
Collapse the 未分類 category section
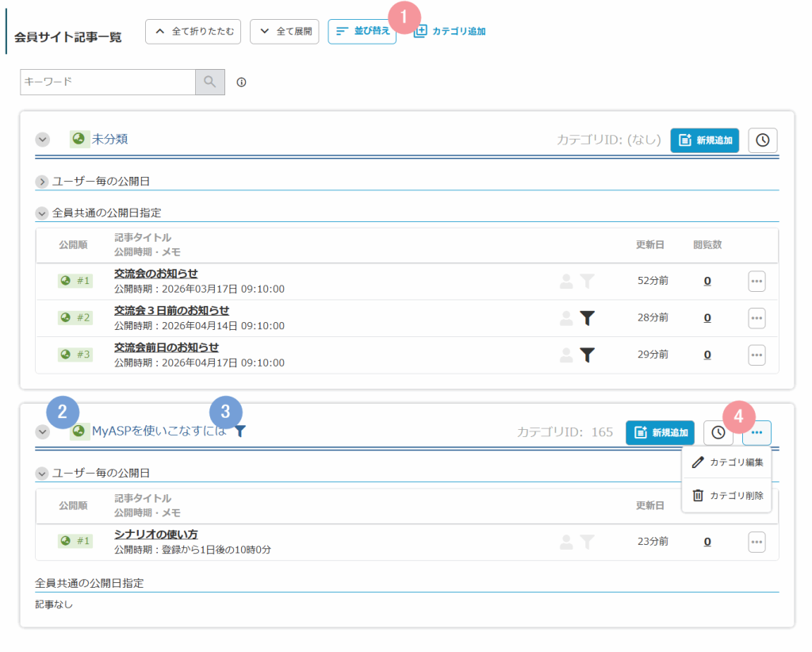tap(43, 140)
